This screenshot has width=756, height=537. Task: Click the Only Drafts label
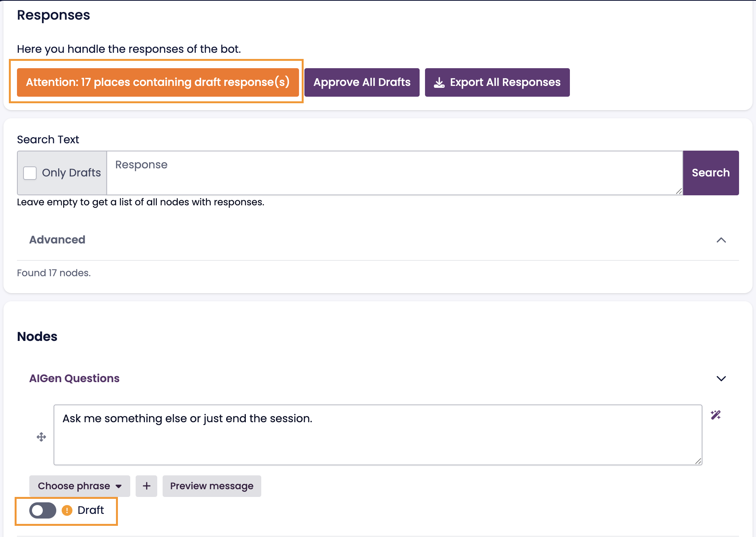pyautogui.click(x=71, y=173)
